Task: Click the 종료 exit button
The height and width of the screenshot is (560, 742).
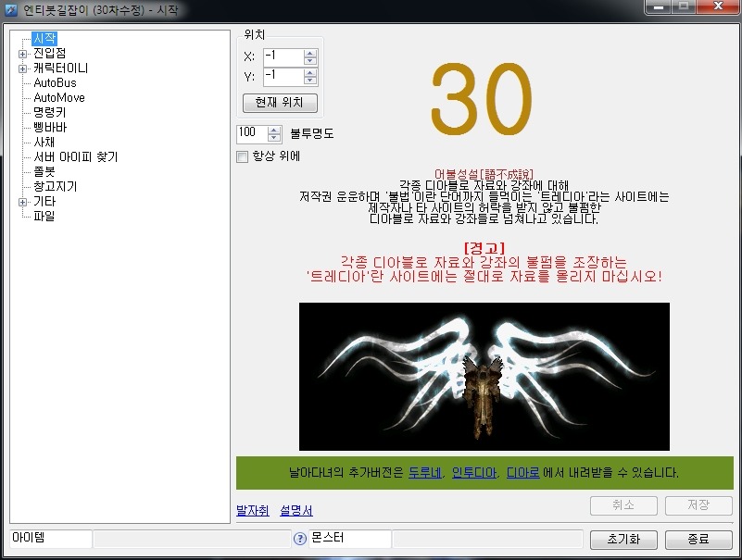Action: click(x=698, y=540)
